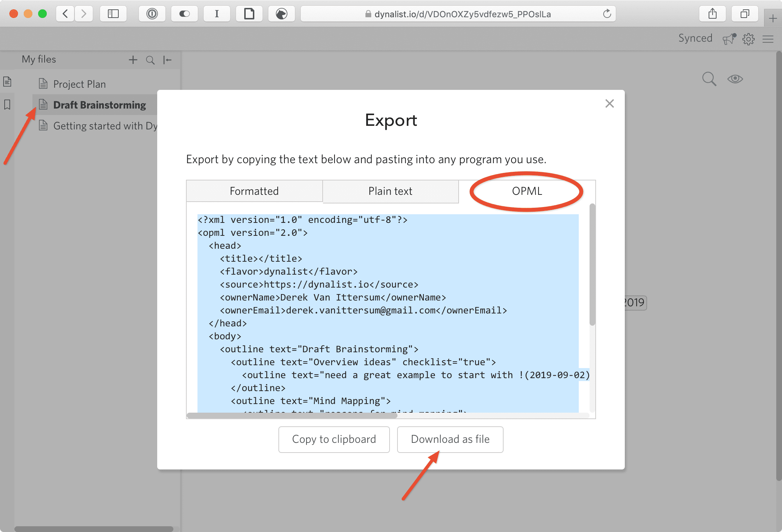Toggle the eye visibility icon

[735, 79]
